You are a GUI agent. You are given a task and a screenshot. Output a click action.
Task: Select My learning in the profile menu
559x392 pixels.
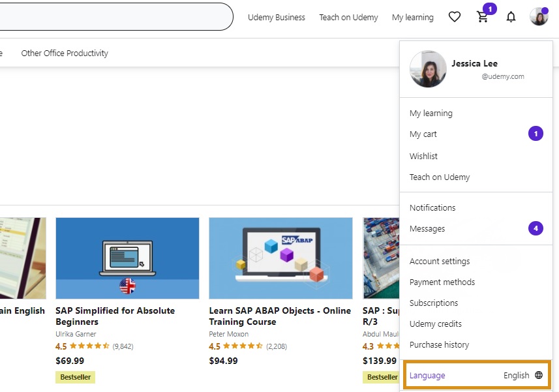click(x=431, y=113)
